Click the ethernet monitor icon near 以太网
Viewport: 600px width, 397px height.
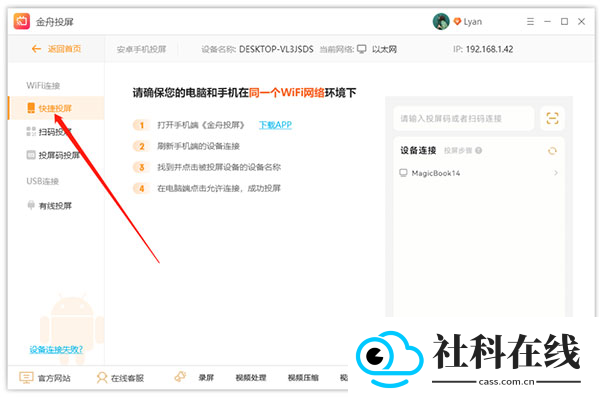(362, 49)
